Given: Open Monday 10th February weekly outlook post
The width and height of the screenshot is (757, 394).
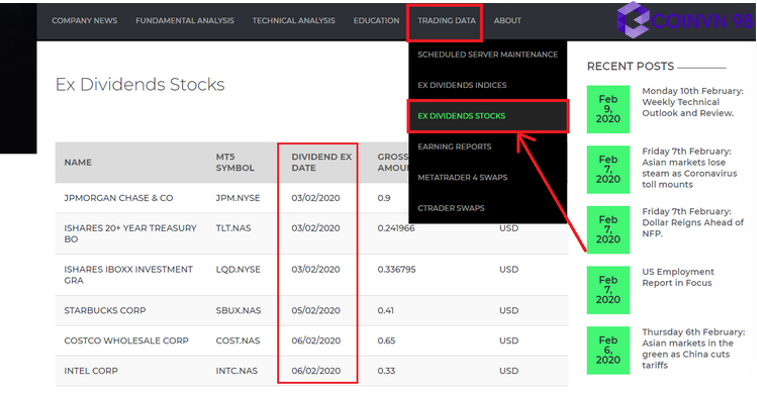Looking at the screenshot, I should [693, 102].
